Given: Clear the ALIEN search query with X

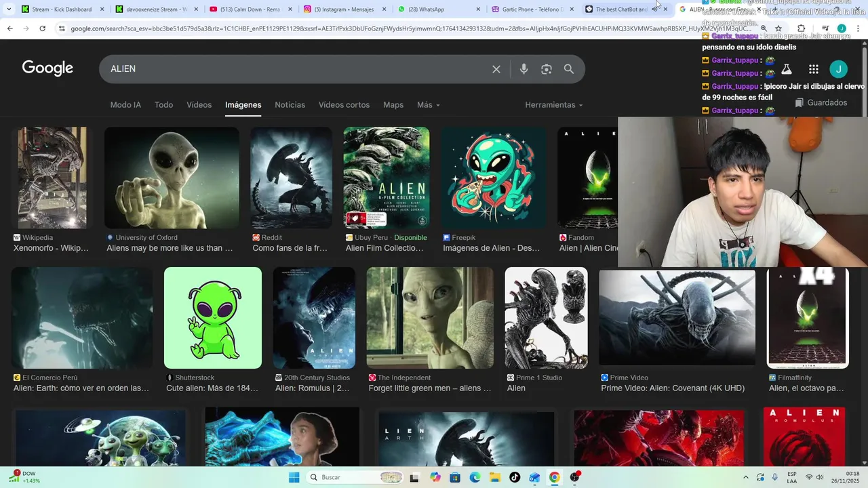Looking at the screenshot, I should pos(496,69).
